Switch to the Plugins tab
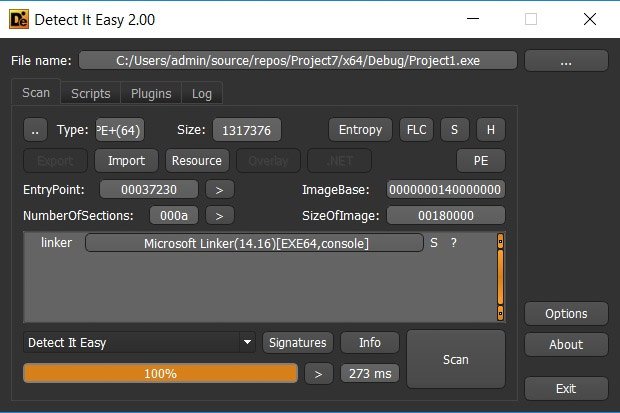This screenshot has height=413, width=620. [151, 94]
